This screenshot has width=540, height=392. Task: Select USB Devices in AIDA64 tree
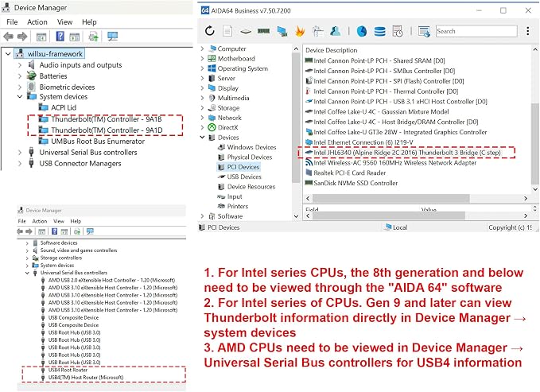coord(244,177)
